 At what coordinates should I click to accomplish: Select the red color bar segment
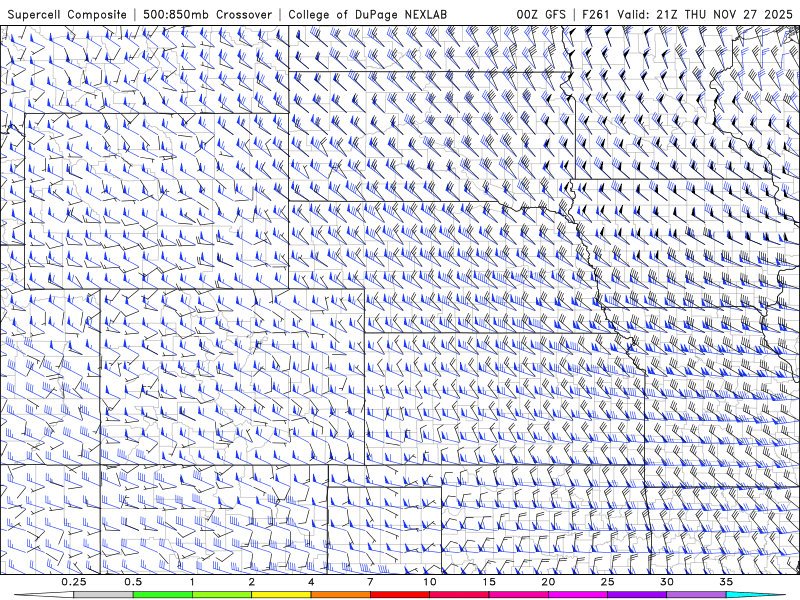pyautogui.click(x=399, y=595)
